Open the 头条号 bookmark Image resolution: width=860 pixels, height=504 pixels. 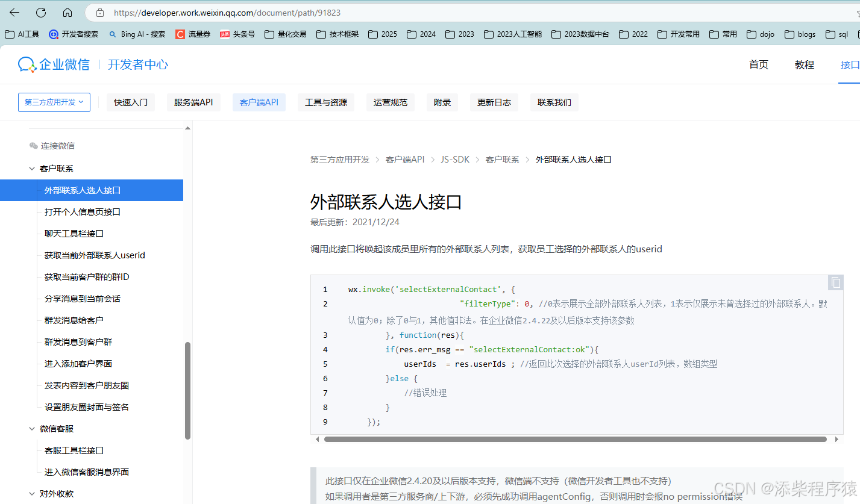(x=237, y=34)
